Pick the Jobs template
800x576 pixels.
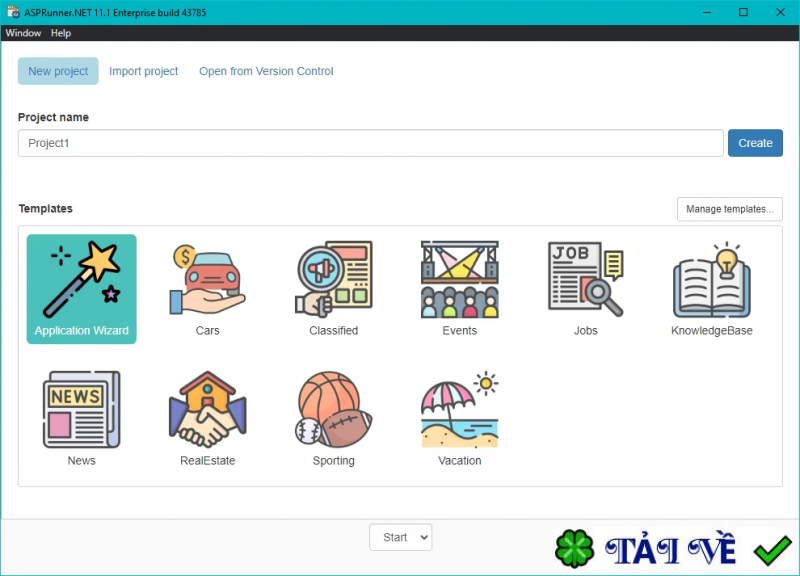point(585,280)
